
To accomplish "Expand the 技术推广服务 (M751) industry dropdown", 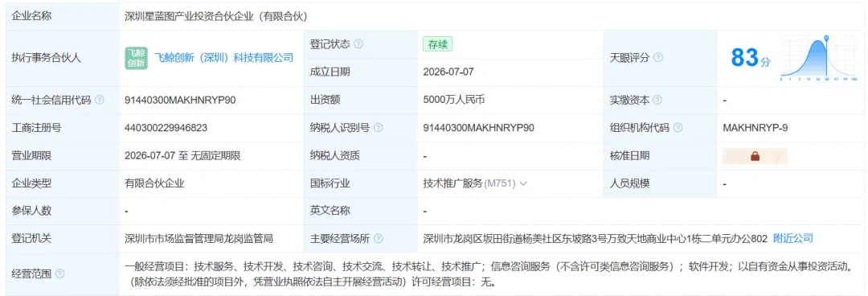I will [x=523, y=183].
